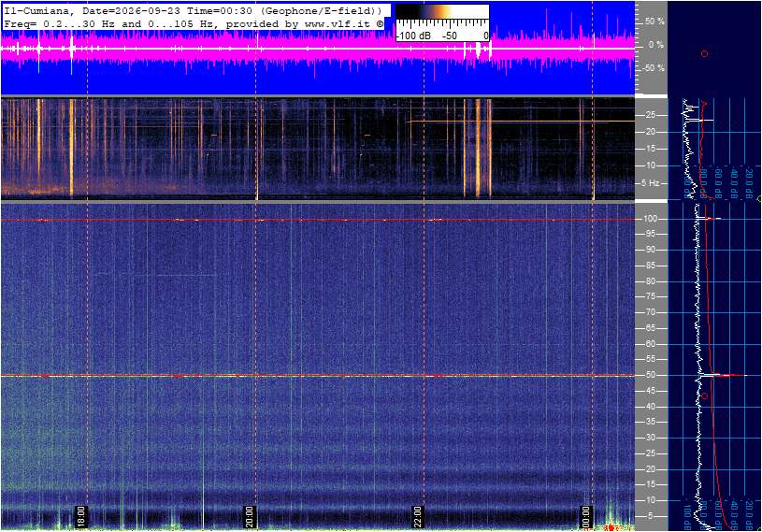
Task: Click the red circle marker near 45 Hz in the spectrum graph
Action: [x=704, y=396]
